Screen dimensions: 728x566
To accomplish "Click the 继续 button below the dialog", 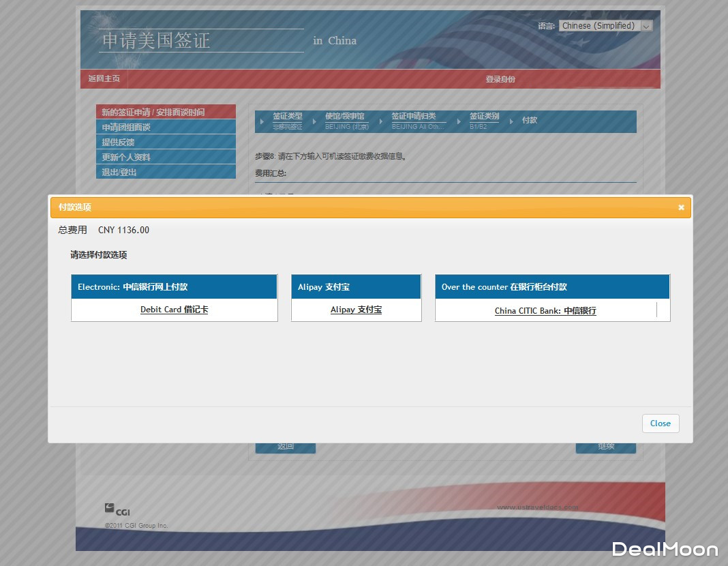I will point(606,447).
